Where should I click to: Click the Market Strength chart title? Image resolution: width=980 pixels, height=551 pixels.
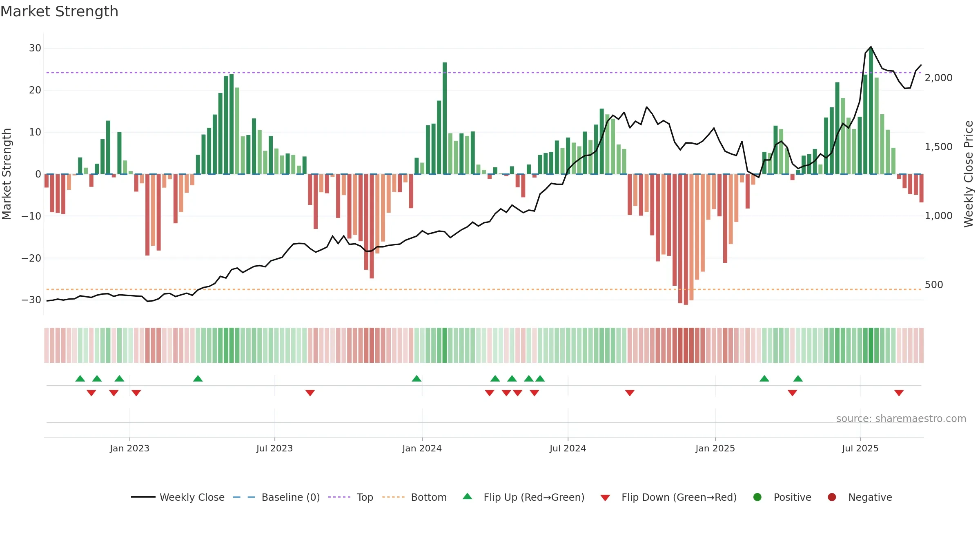(x=59, y=11)
